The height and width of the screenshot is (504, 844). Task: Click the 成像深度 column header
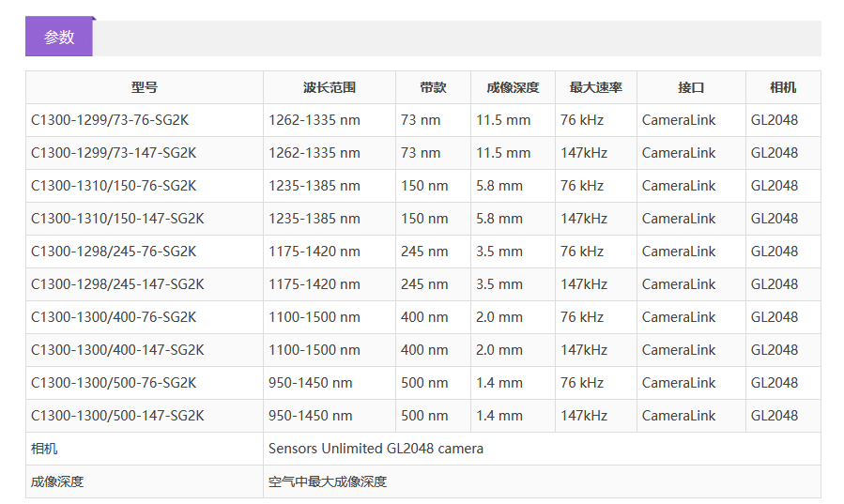pos(513,87)
